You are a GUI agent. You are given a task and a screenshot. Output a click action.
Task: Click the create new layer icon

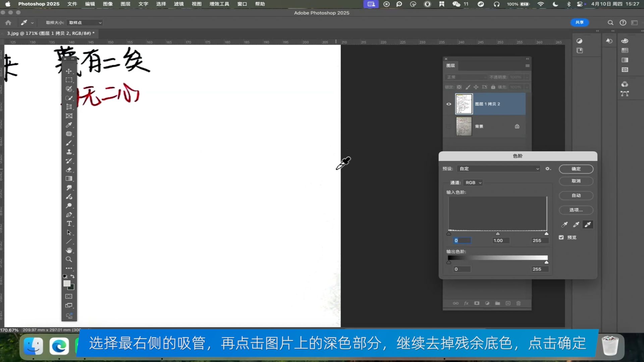coord(508,303)
